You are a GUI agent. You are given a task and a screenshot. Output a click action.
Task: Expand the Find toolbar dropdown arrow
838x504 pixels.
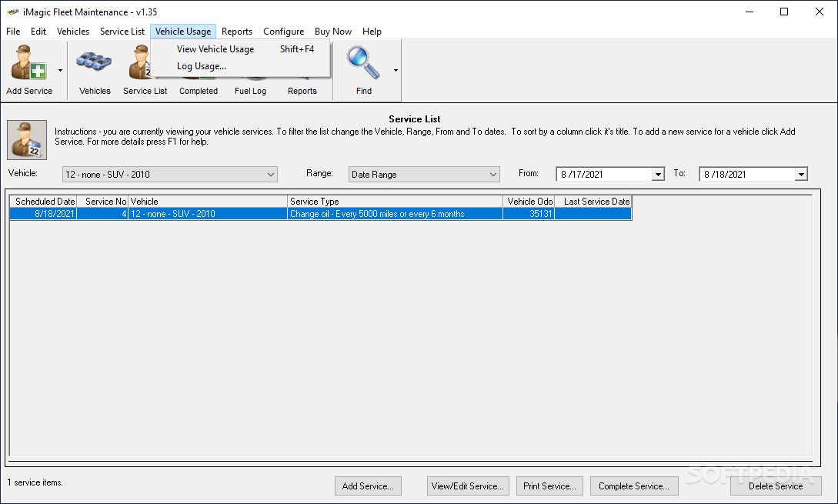click(x=396, y=70)
